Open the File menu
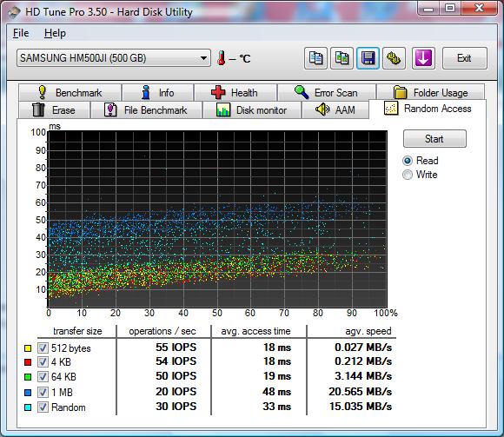This screenshot has width=504, height=437. click(x=21, y=33)
